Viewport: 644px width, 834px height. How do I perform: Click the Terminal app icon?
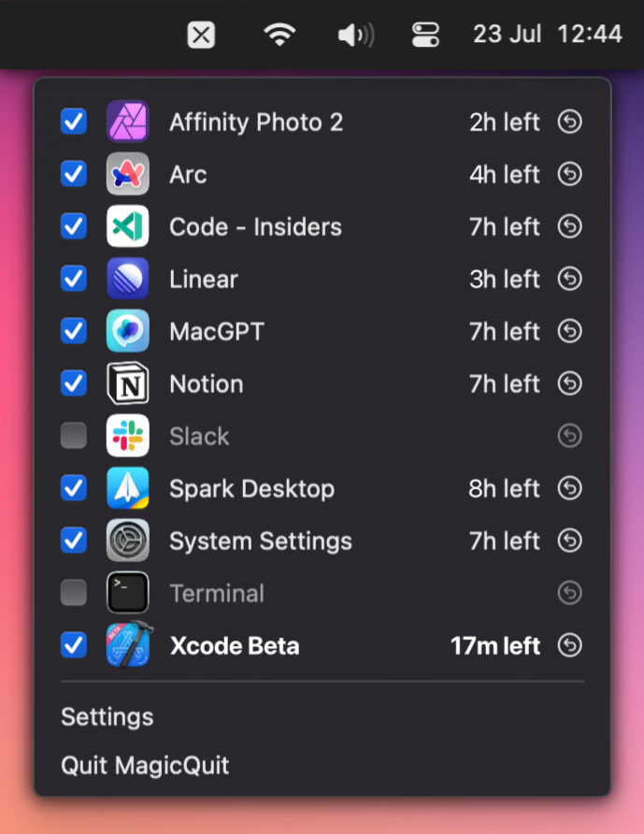click(128, 593)
